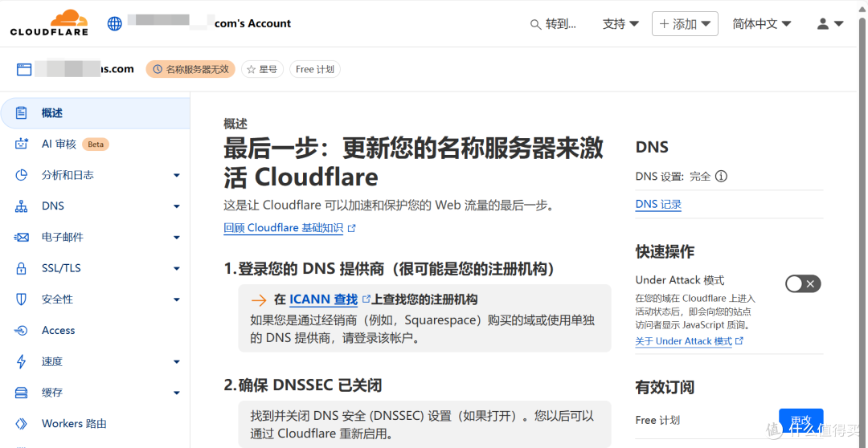This screenshot has height=448, width=868.
Task: Click the 安全性 shield icon
Action: pos(21,299)
